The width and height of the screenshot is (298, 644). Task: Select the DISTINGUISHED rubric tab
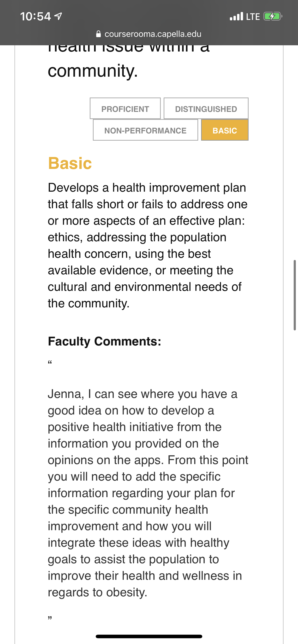tap(206, 109)
